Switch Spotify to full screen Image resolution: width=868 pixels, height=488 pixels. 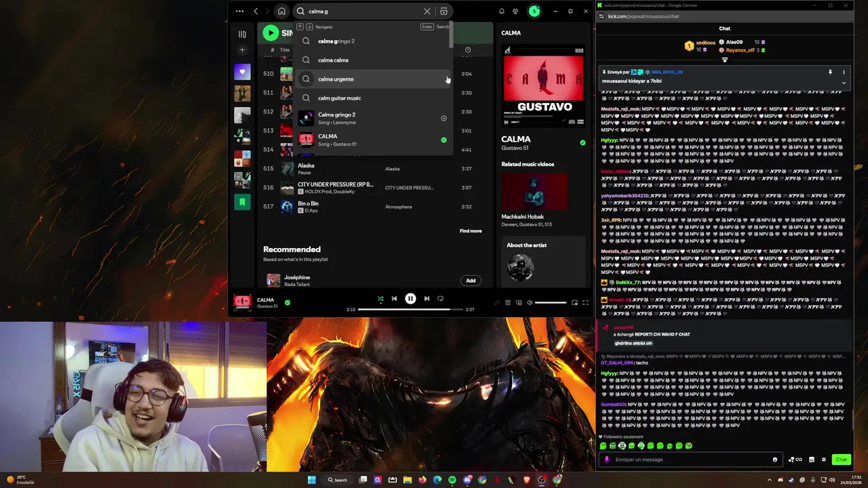[585, 303]
